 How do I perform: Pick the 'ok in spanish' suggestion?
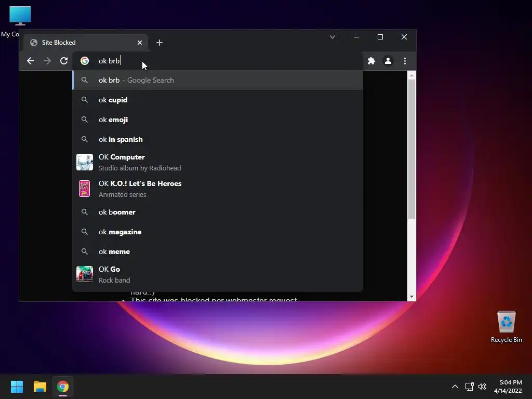pos(218,139)
